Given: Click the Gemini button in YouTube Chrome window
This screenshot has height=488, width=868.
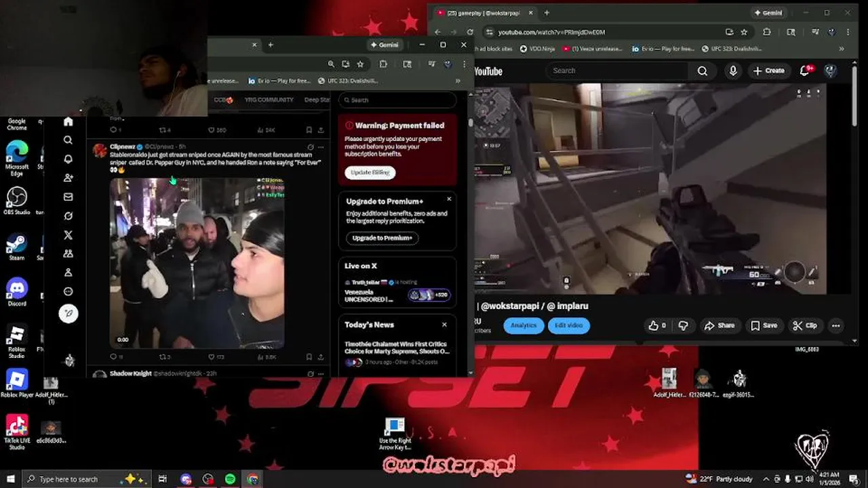Looking at the screenshot, I should (768, 13).
